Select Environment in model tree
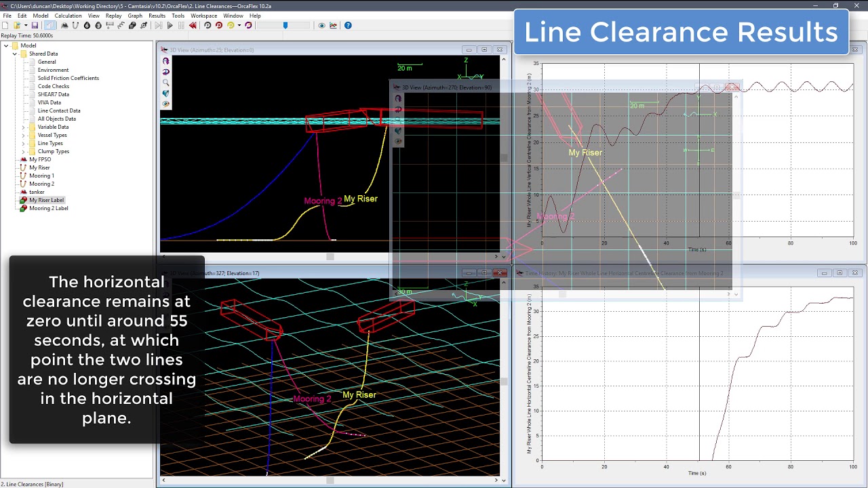The image size is (868, 488). (53, 70)
